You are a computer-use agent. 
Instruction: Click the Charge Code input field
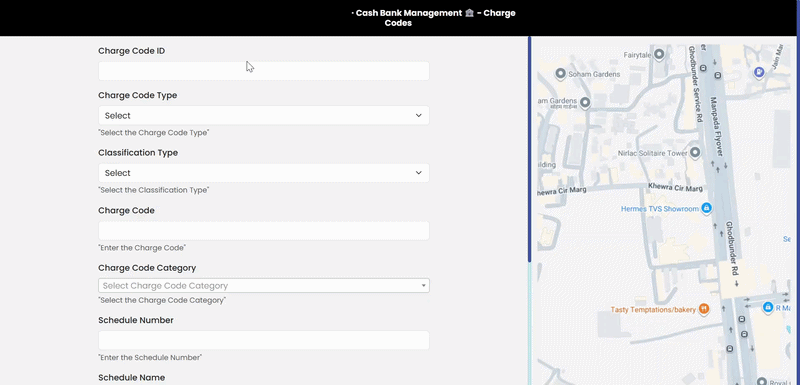[264, 230]
